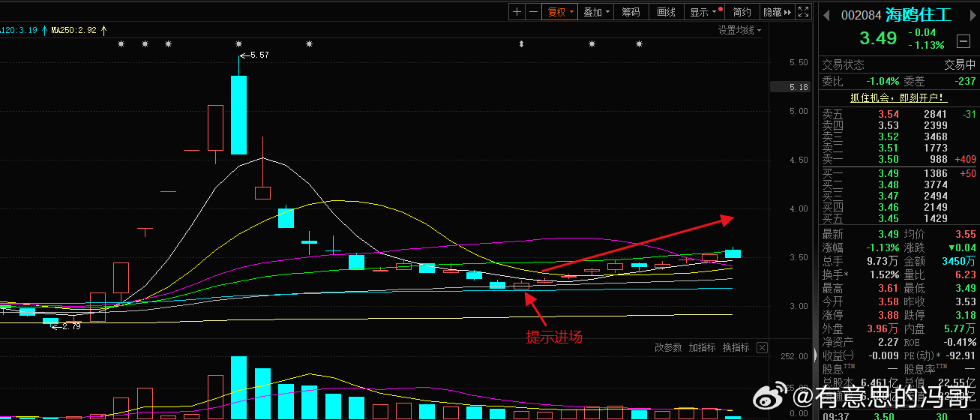This screenshot has width=980, height=420.
Task: Click the up arrow next to MA250:2.92
Action: [104, 30]
